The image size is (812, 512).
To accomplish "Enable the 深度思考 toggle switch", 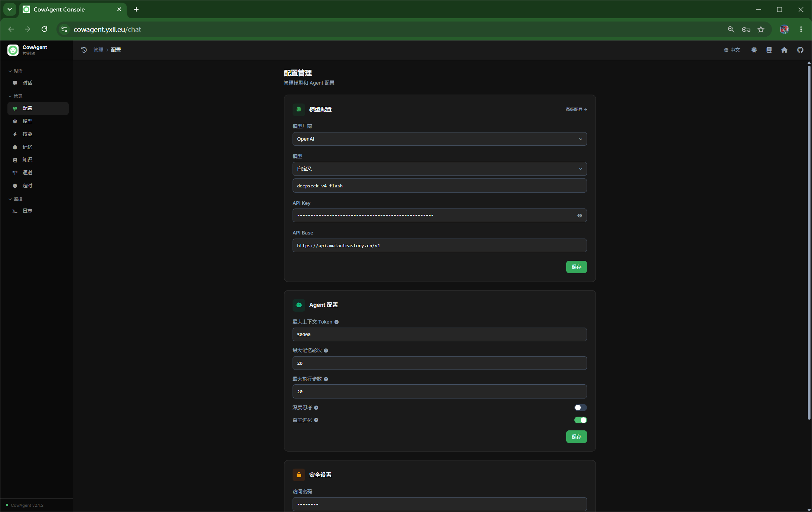I will point(580,407).
